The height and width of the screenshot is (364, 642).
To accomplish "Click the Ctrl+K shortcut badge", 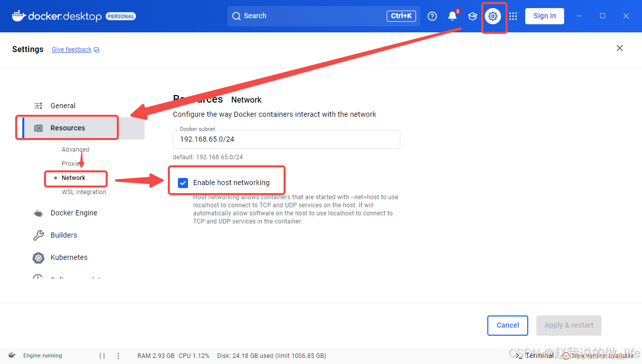I will click(401, 16).
